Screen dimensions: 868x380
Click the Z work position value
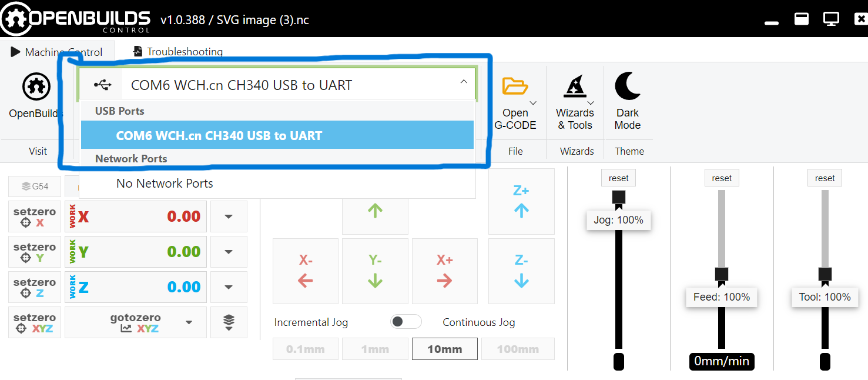[184, 287]
